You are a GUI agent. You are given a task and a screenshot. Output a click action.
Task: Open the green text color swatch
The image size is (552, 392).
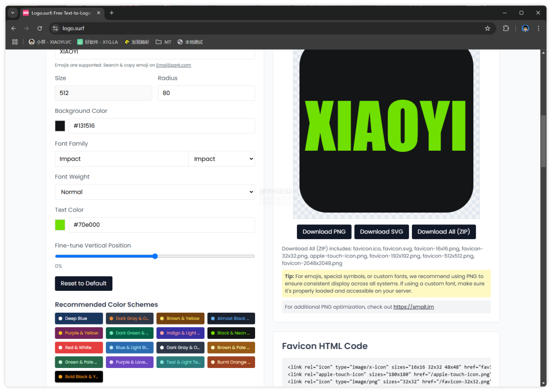point(60,225)
